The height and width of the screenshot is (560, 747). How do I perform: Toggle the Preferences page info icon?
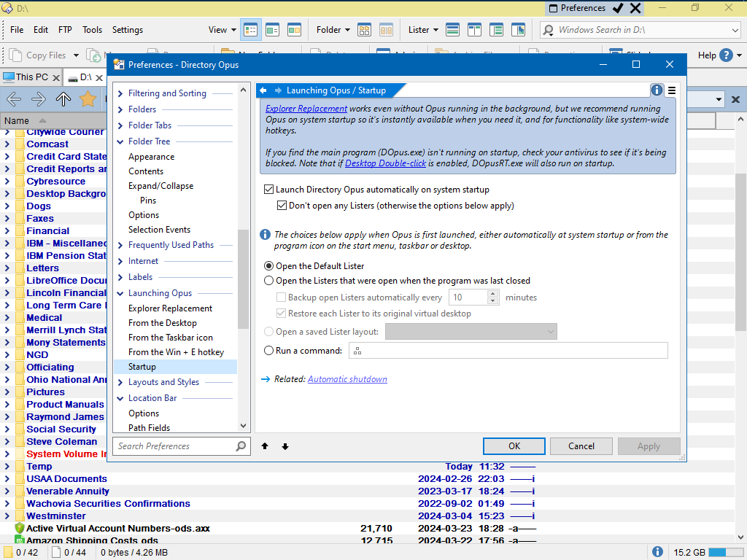(657, 90)
